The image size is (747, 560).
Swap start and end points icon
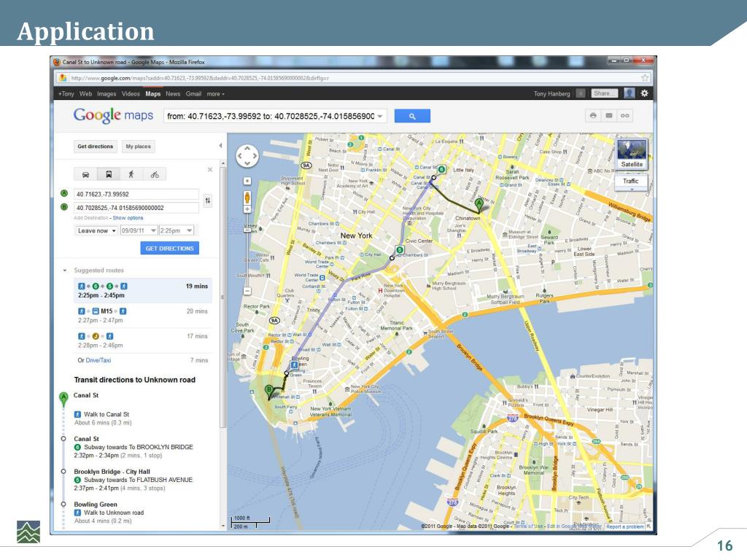[x=208, y=201]
